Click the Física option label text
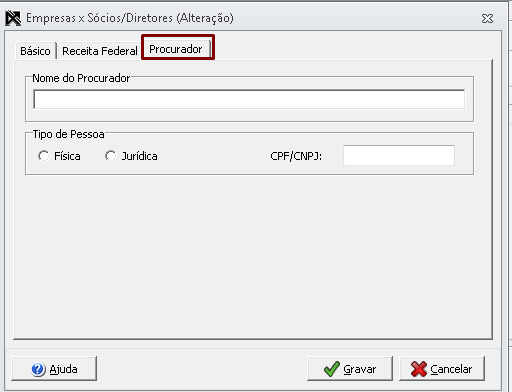 coord(67,156)
